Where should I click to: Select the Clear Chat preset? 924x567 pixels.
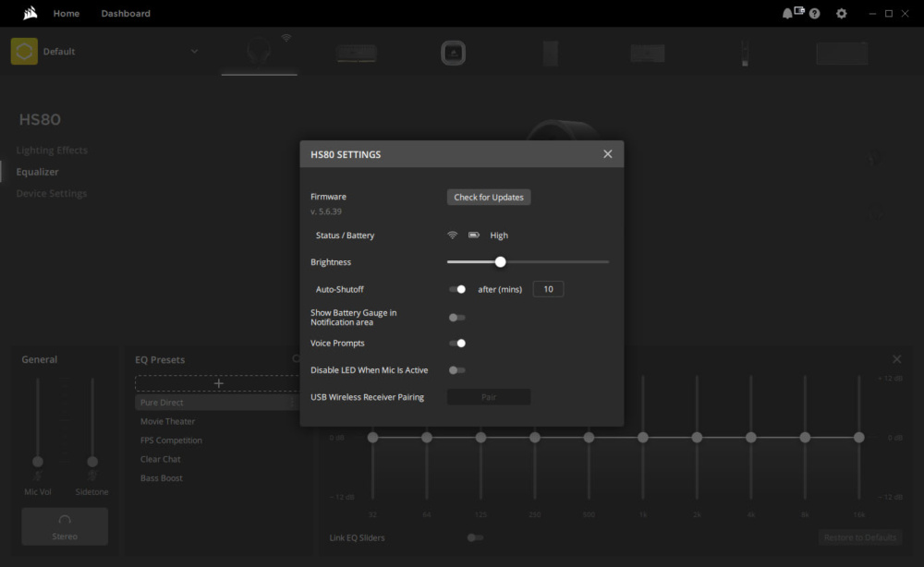pyautogui.click(x=160, y=459)
